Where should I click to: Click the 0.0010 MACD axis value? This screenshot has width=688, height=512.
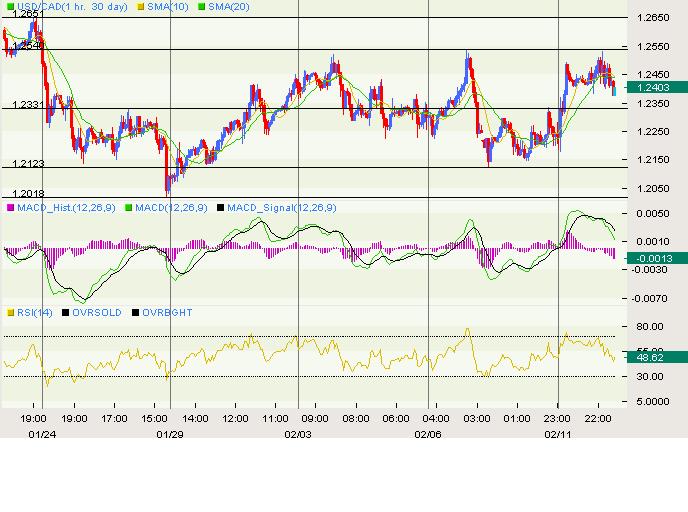653,242
